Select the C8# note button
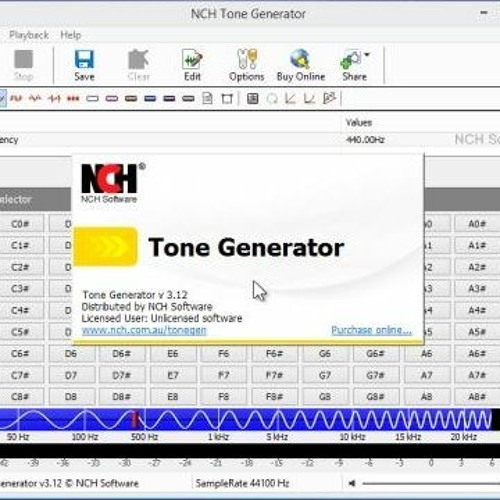The height and width of the screenshot is (500, 500). click(x=20, y=397)
